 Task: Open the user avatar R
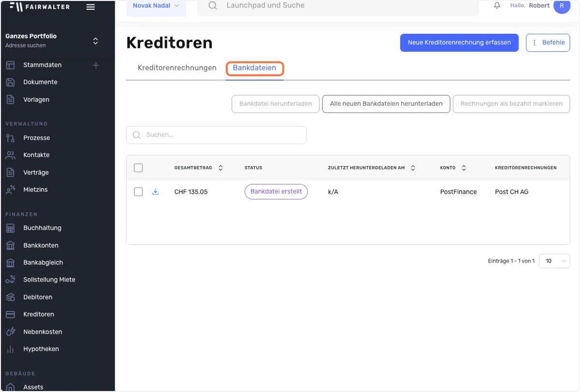click(x=562, y=6)
